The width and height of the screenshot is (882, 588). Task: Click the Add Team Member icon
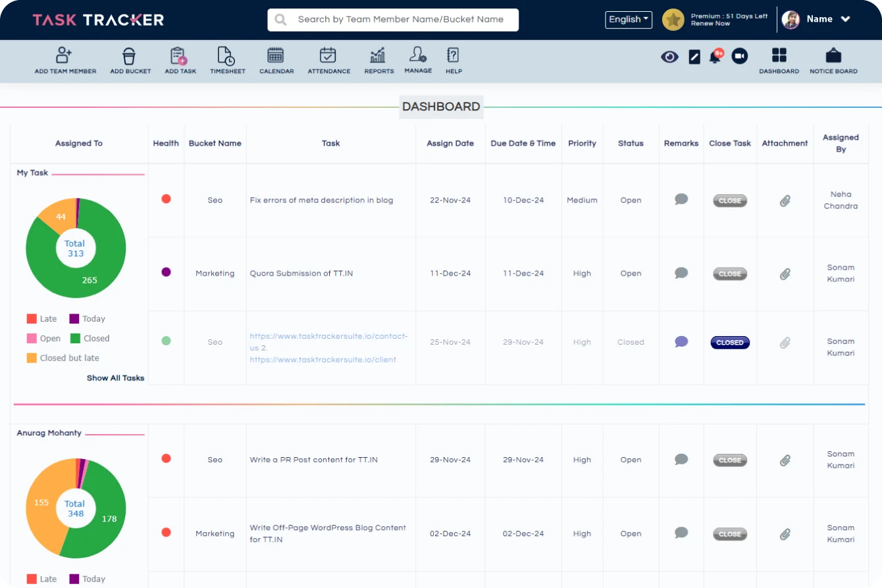click(65, 56)
